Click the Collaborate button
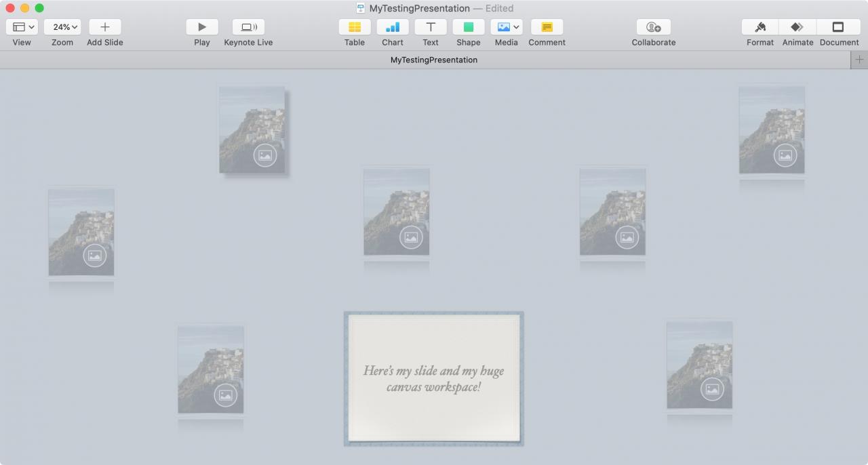868x465 pixels. pos(653,27)
